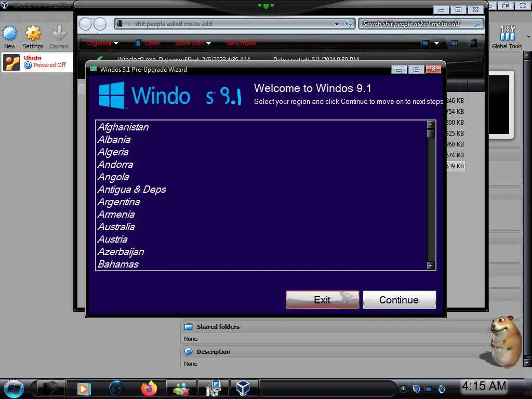The width and height of the screenshot is (532, 399).
Task: Click New folder in Explorer toolbar
Action: coord(242,43)
